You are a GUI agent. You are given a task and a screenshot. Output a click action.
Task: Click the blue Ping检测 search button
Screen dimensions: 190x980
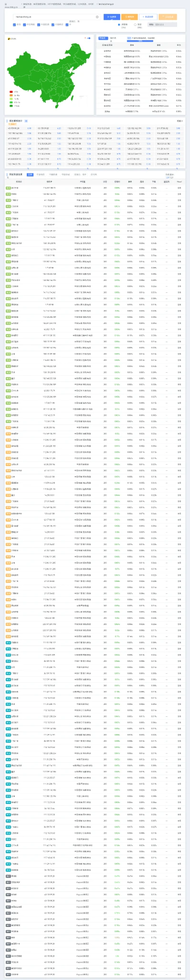(111, 17)
